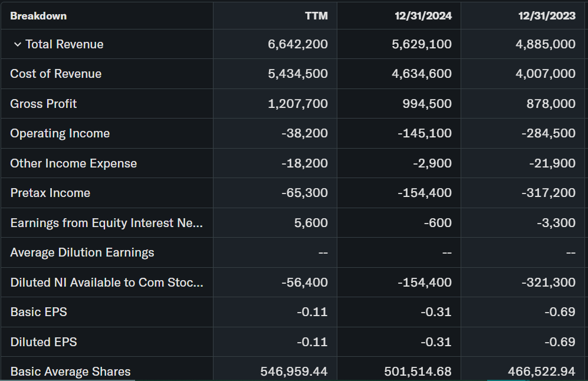This screenshot has width=588, height=381.
Task: Select the Gross Profit row label
Action: pyautogui.click(x=44, y=104)
